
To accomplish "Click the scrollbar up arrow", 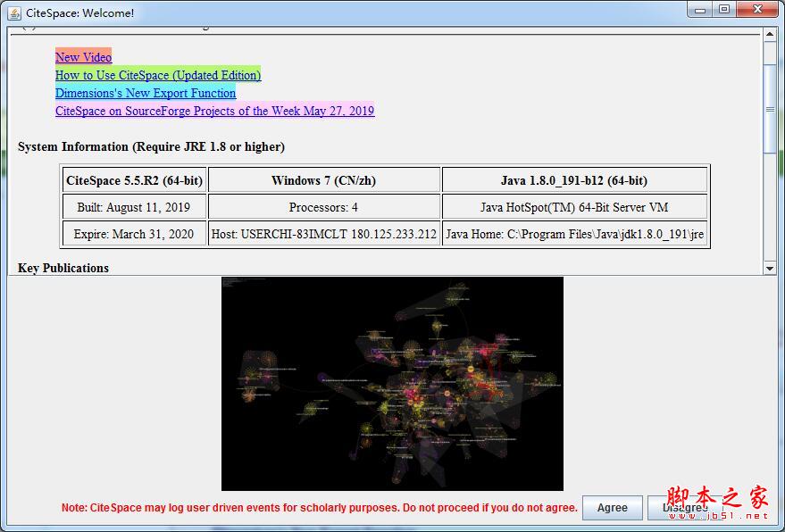I will [x=770, y=35].
